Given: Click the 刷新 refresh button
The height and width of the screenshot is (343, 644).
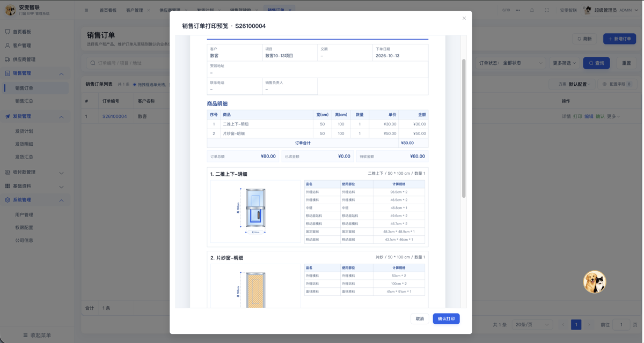Looking at the screenshot, I should coord(584,39).
